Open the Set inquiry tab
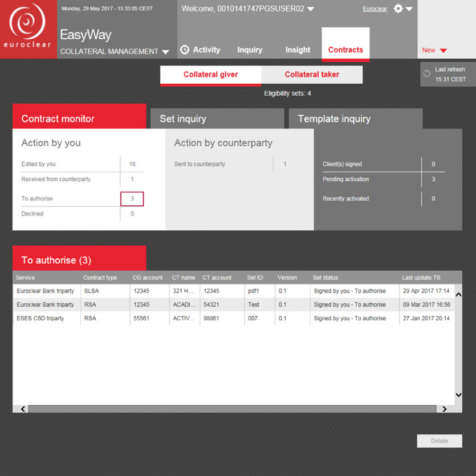 [x=217, y=119]
